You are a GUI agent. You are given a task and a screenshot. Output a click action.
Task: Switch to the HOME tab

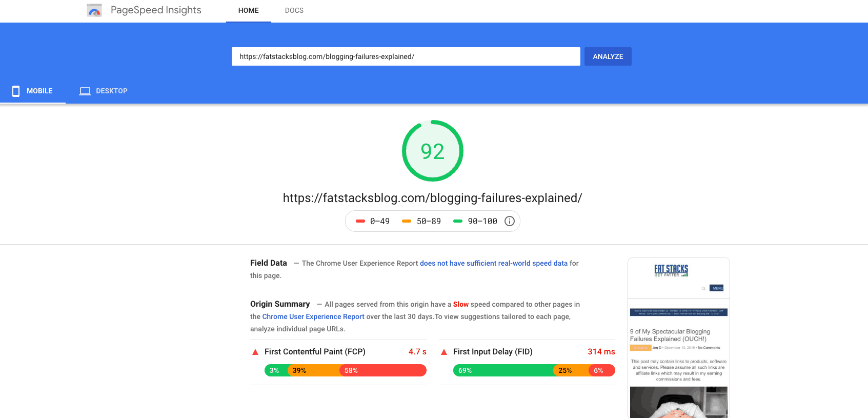(248, 10)
